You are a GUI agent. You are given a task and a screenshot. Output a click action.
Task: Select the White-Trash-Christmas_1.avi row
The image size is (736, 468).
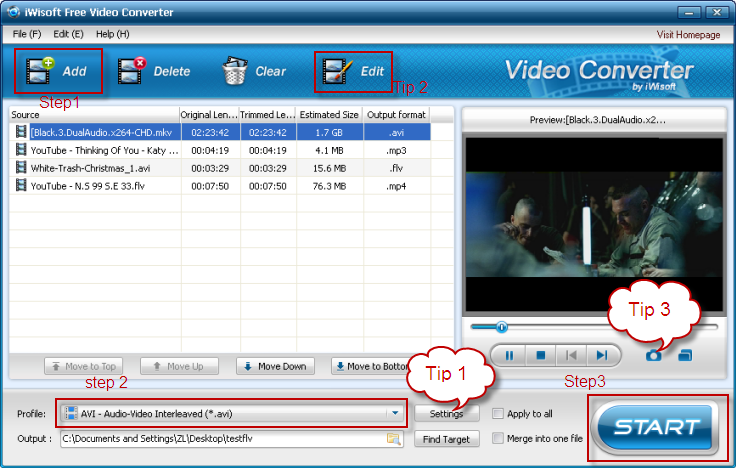click(x=220, y=168)
